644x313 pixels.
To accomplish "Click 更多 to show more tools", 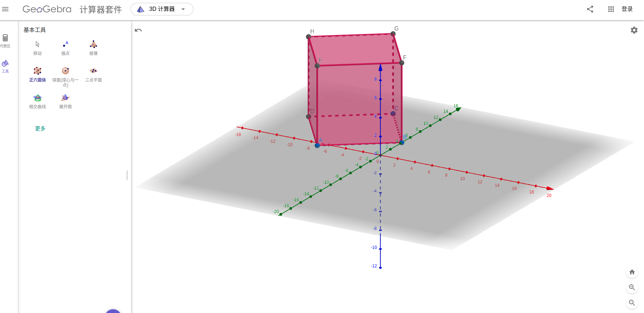I will 40,129.
